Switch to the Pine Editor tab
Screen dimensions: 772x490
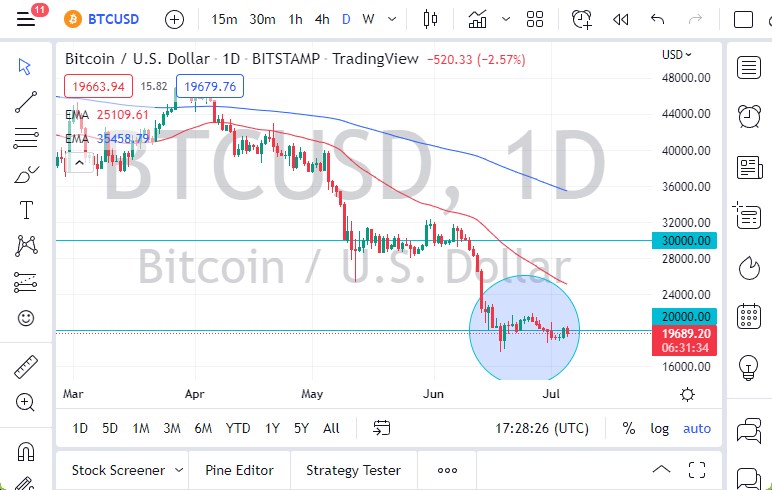(x=240, y=470)
